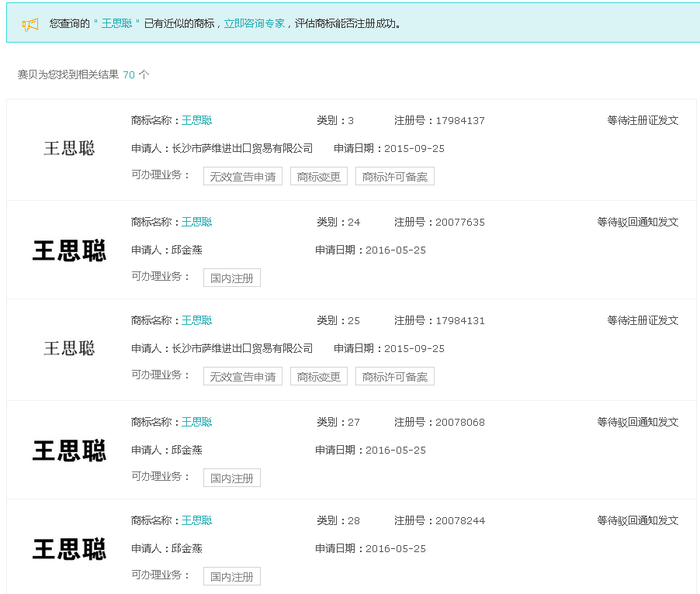
Task: Click 国内注册 button for class 27 trademark
Action: (x=232, y=478)
